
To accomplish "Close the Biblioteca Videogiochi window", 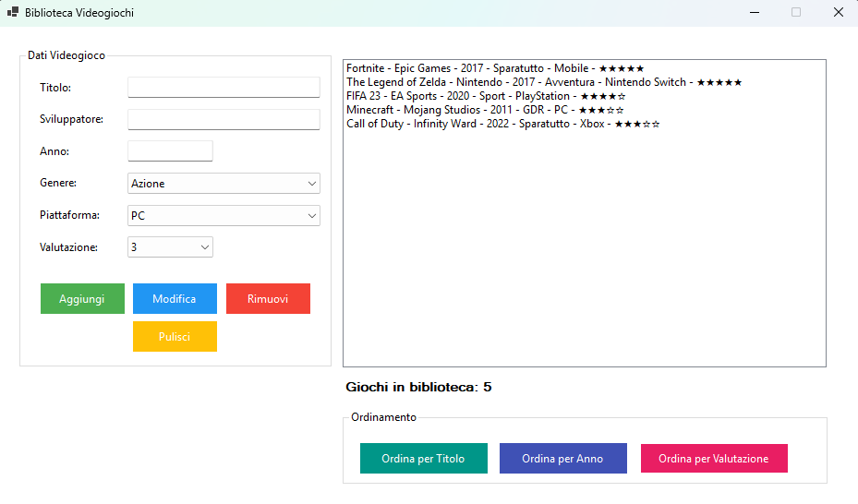I will [x=839, y=12].
